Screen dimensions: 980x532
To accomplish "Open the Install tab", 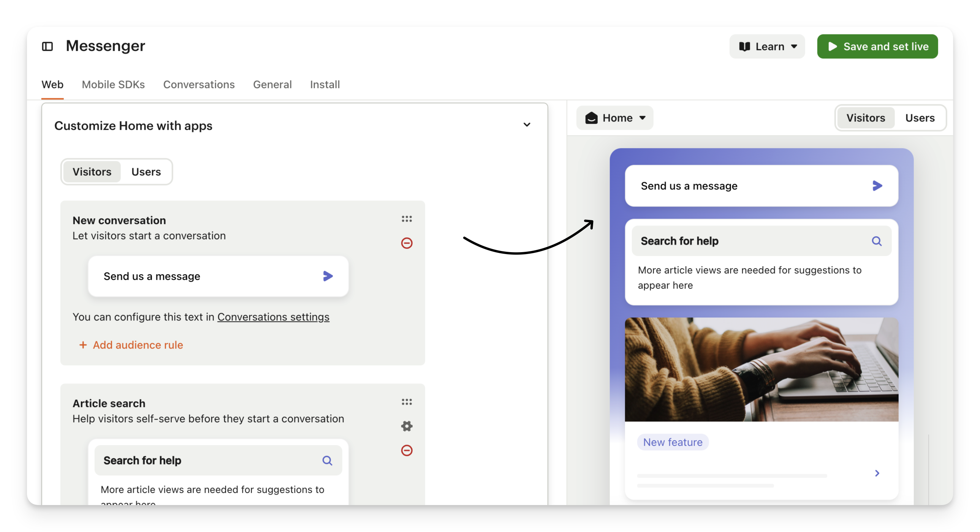I will click(325, 84).
